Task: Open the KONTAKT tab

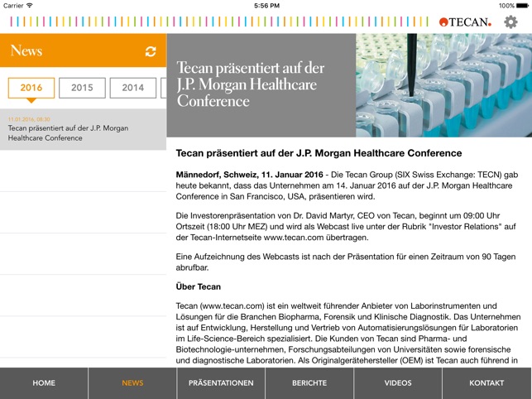Action: [486, 383]
